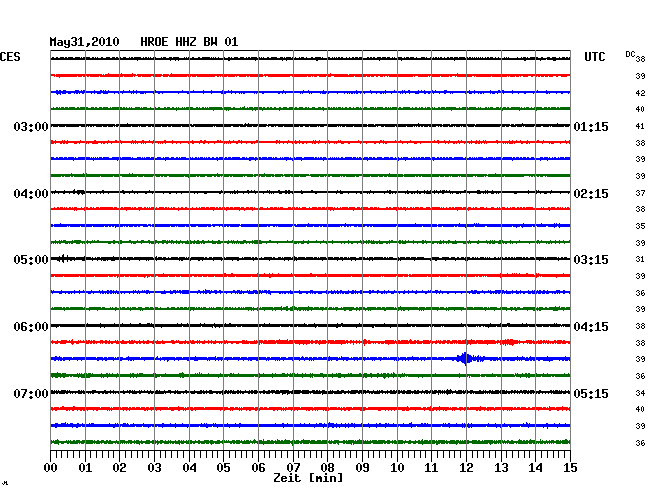Click the 03:00 local time label

coord(31,127)
